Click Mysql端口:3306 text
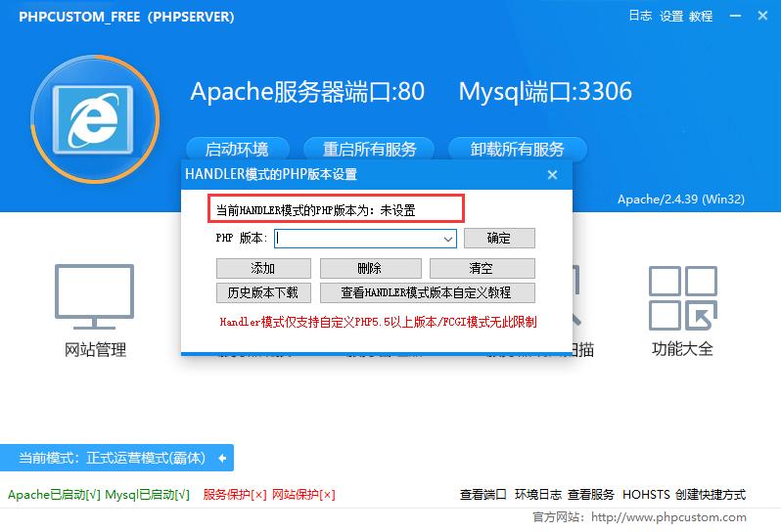This screenshot has width=781, height=532. (545, 92)
